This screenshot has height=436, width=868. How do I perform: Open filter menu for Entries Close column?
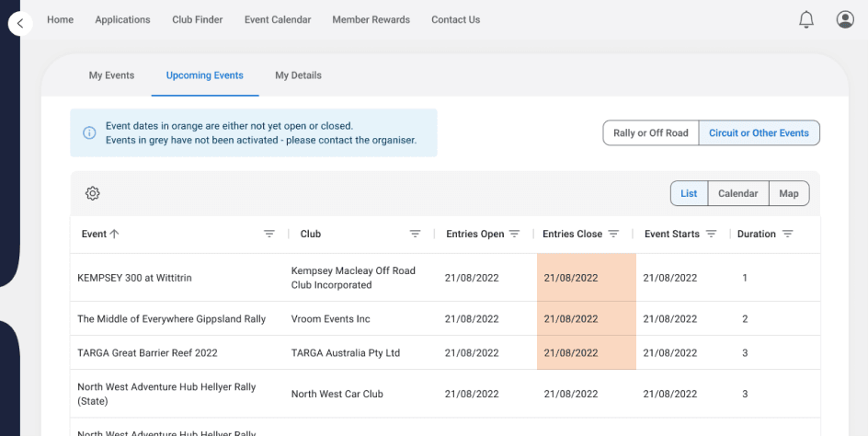tap(613, 234)
